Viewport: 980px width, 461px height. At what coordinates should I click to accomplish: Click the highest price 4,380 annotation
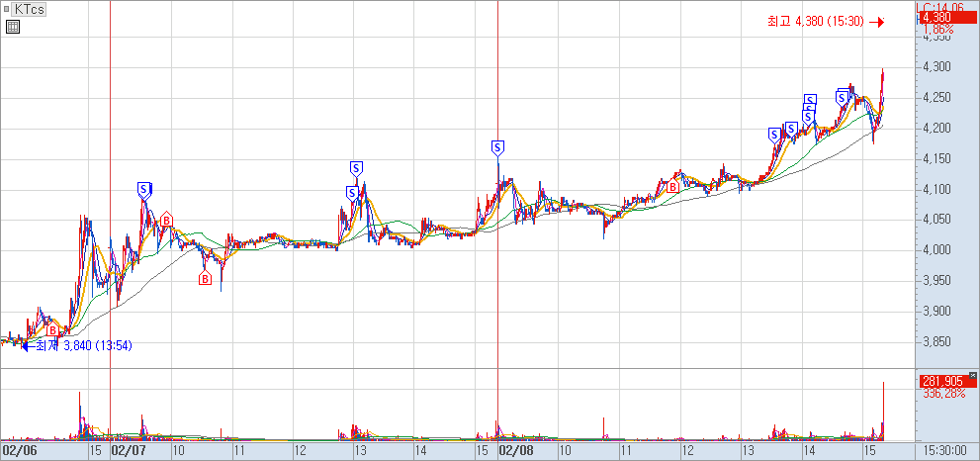(x=817, y=21)
